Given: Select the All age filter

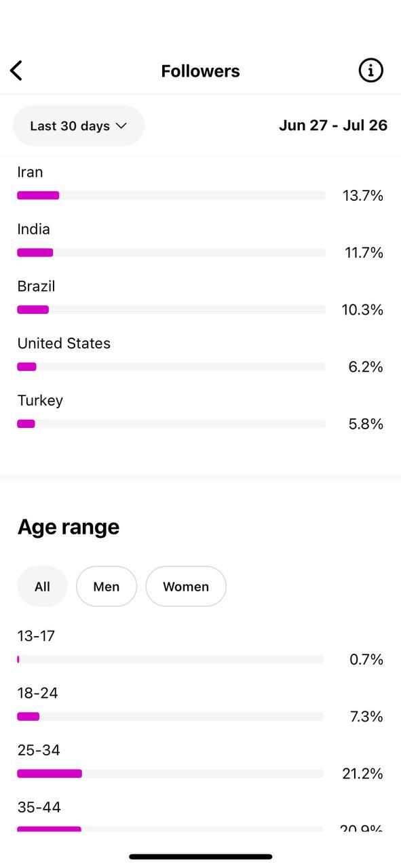Looking at the screenshot, I should pyautogui.click(x=42, y=587).
